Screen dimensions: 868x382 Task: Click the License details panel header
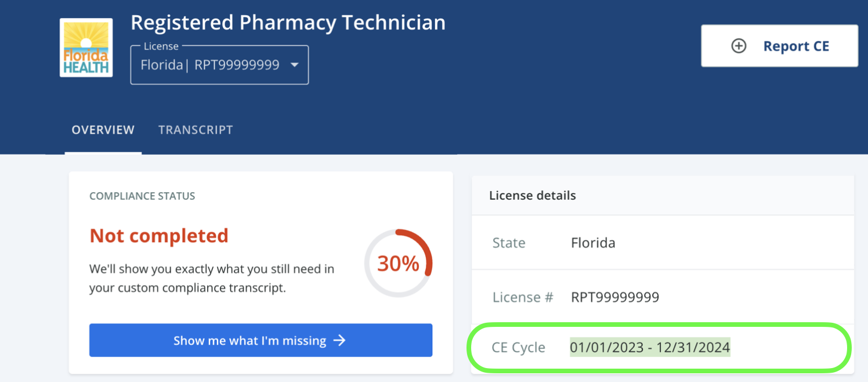533,196
